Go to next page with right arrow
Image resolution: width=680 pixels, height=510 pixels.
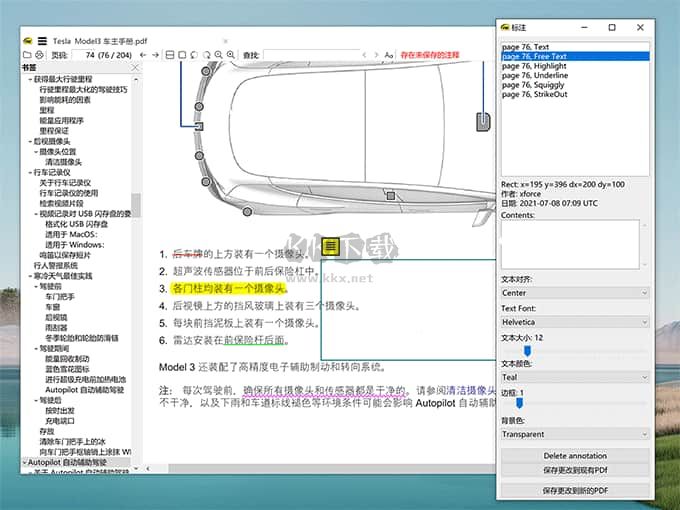155,55
